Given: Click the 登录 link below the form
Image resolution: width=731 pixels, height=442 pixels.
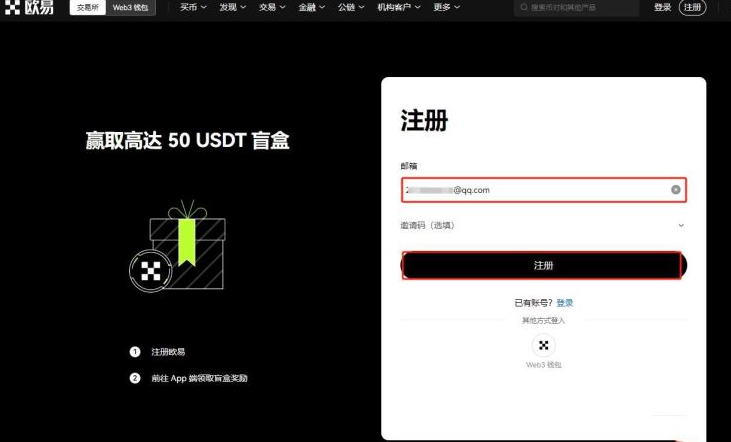Looking at the screenshot, I should click(x=565, y=303).
